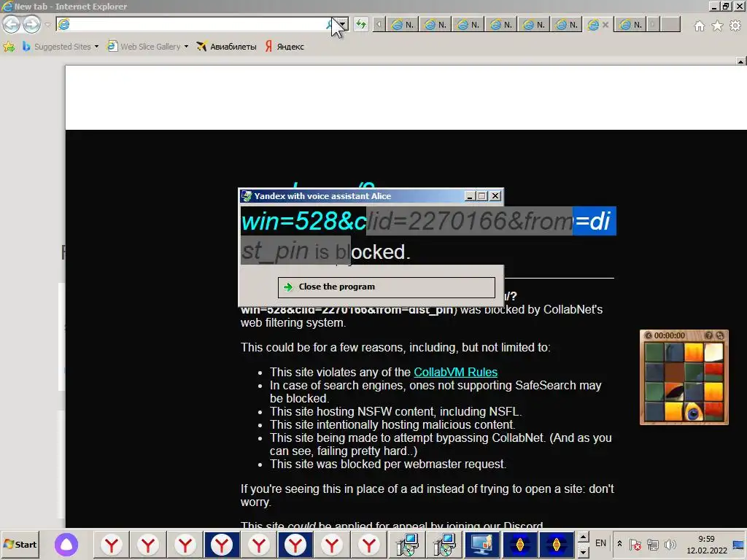
Task: Click puzzle gadget shuffle pieces icon
Action: (x=720, y=335)
